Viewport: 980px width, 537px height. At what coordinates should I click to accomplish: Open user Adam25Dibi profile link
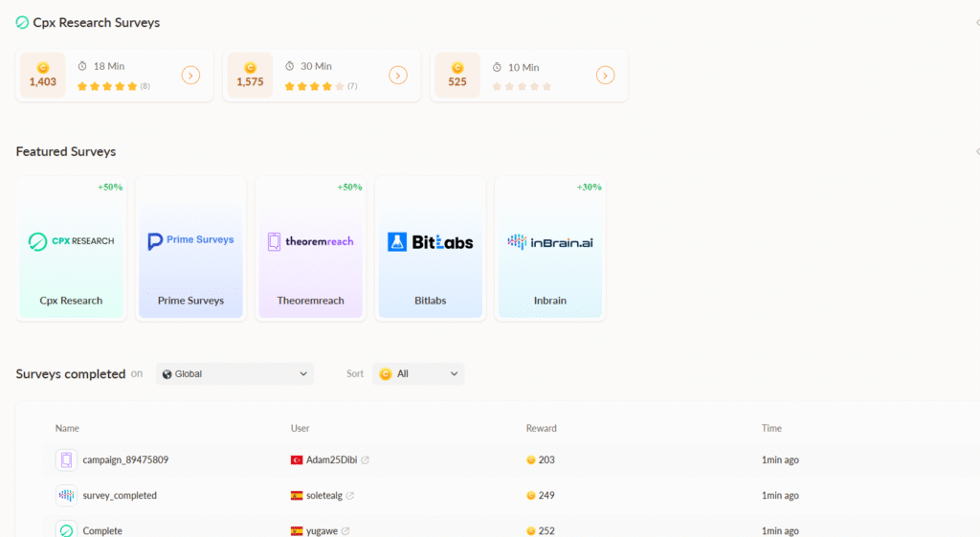coord(331,459)
